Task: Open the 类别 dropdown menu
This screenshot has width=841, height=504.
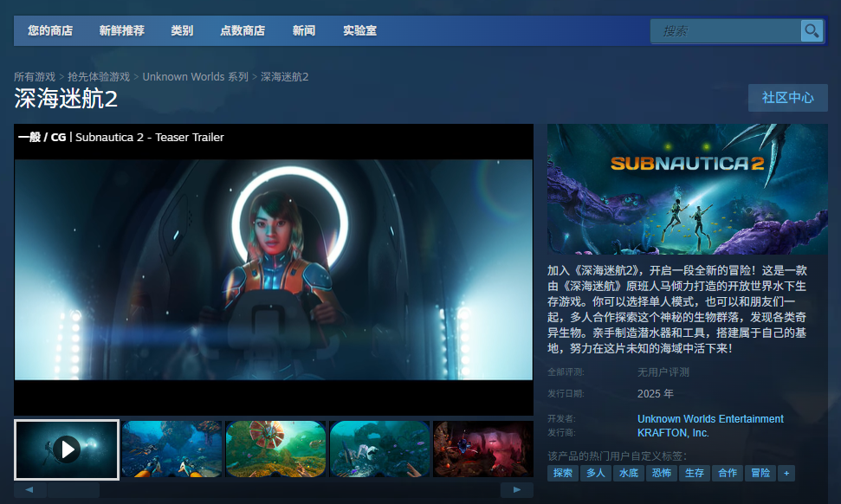Action: 182,30
